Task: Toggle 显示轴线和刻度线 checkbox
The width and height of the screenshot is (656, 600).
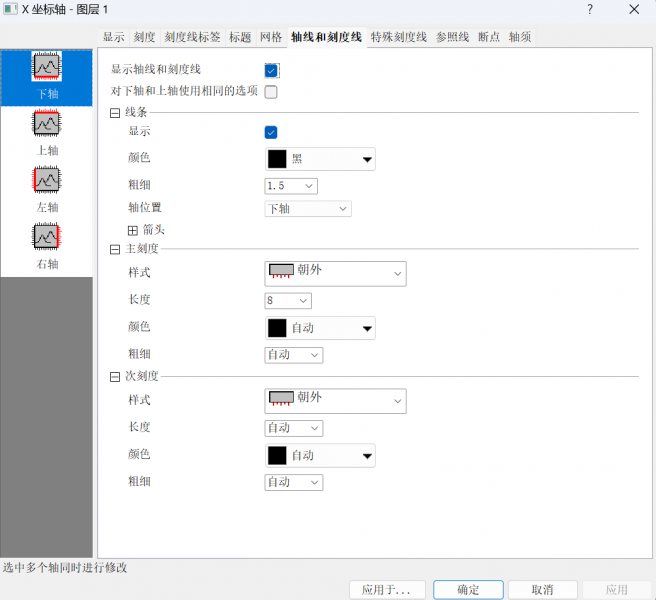Action: [271, 71]
